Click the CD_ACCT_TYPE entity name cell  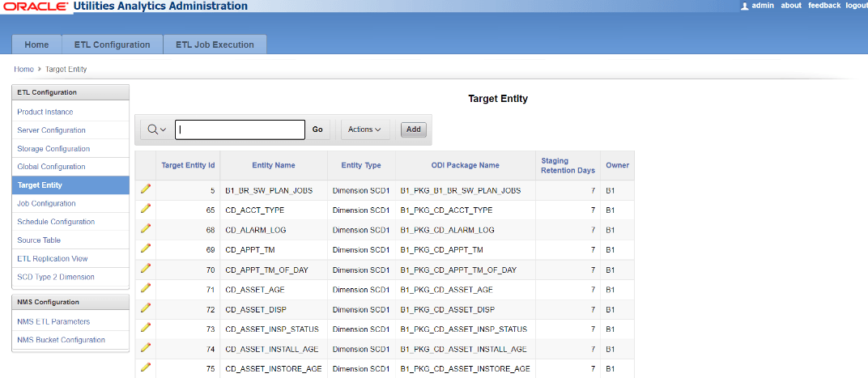coord(274,210)
